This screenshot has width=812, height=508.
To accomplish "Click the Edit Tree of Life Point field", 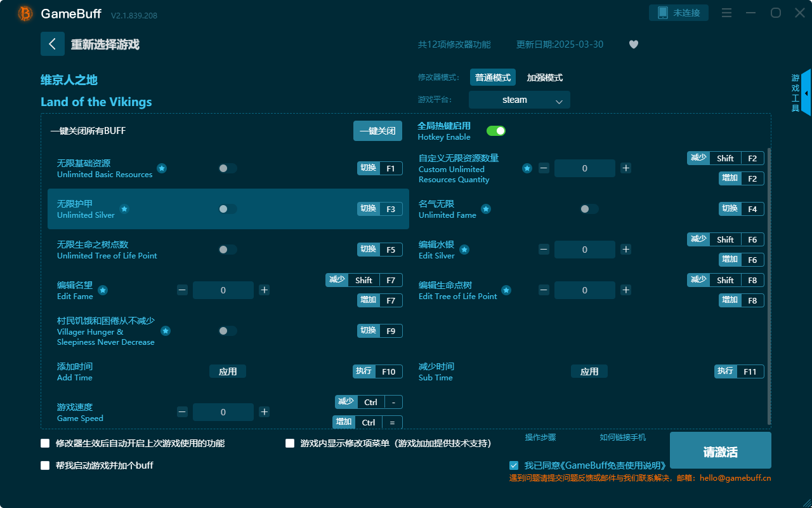I will [585, 290].
